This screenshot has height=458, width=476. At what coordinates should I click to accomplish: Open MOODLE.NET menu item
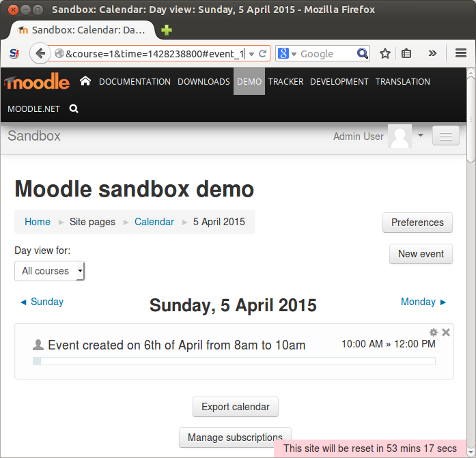(x=33, y=109)
